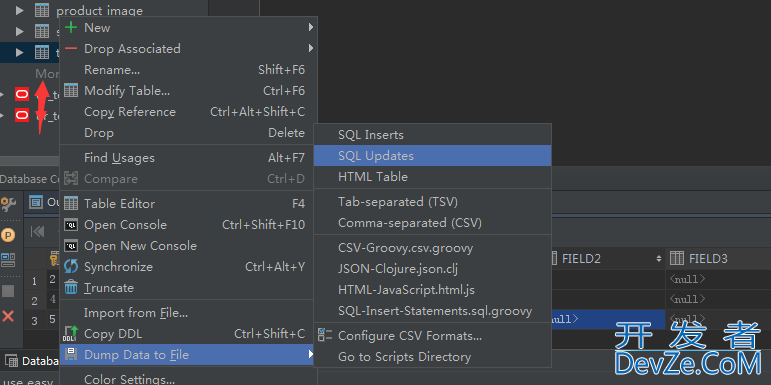The image size is (771, 385).
Task: Click the gray stop square icon
Action: pyautogui.click(x=8, y=292)
